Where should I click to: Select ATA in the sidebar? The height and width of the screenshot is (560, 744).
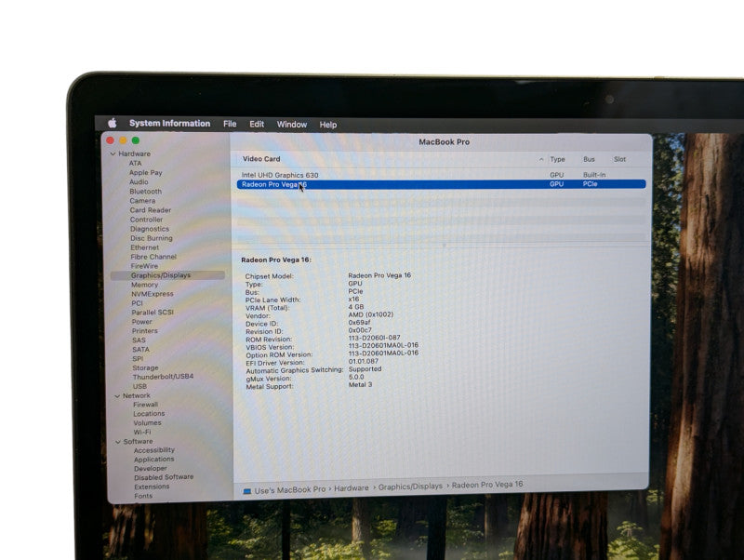click(x=135, y=163)
